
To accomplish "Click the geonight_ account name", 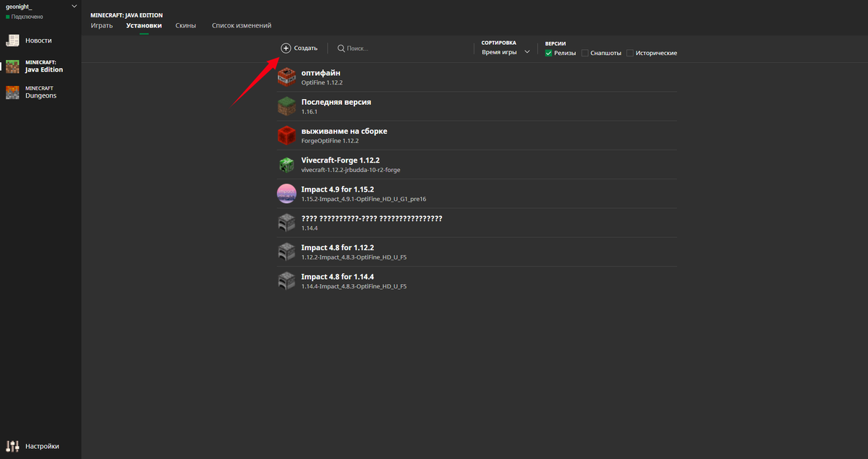I will (x=20, y=7).
